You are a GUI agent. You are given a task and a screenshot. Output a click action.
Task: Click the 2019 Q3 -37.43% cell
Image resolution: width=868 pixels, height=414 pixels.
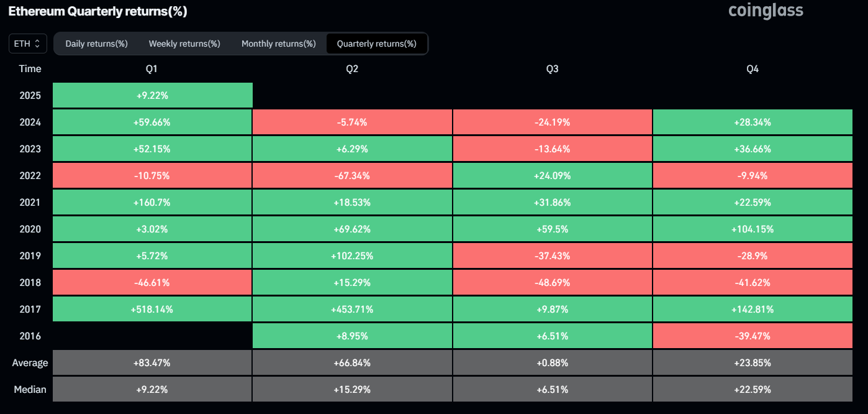pos(552,256)
